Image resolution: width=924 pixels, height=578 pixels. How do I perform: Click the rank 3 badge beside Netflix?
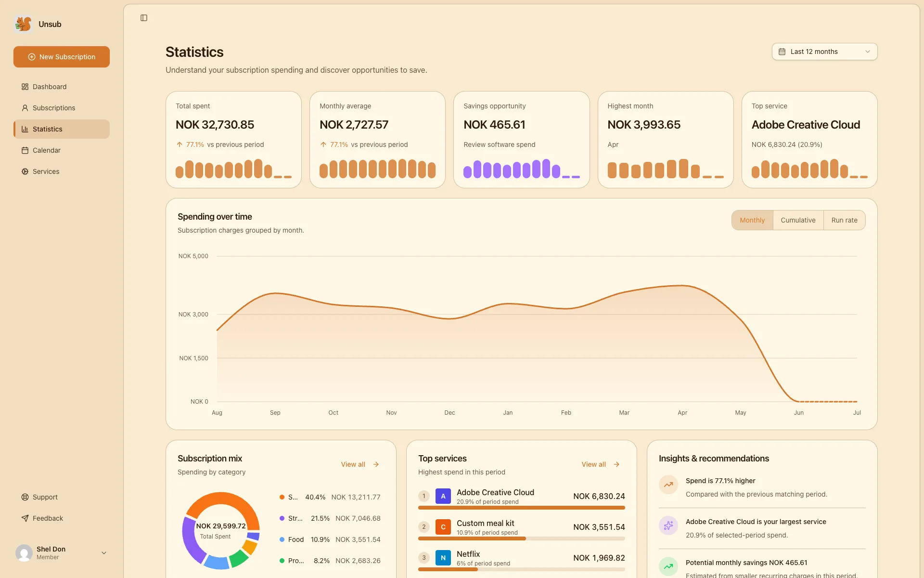click(x=424, y=558)
